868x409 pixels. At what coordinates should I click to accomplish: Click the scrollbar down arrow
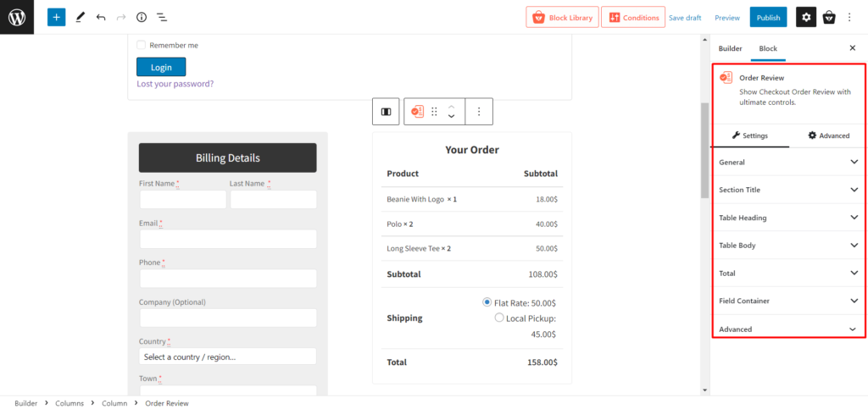(x=704, y=390)
